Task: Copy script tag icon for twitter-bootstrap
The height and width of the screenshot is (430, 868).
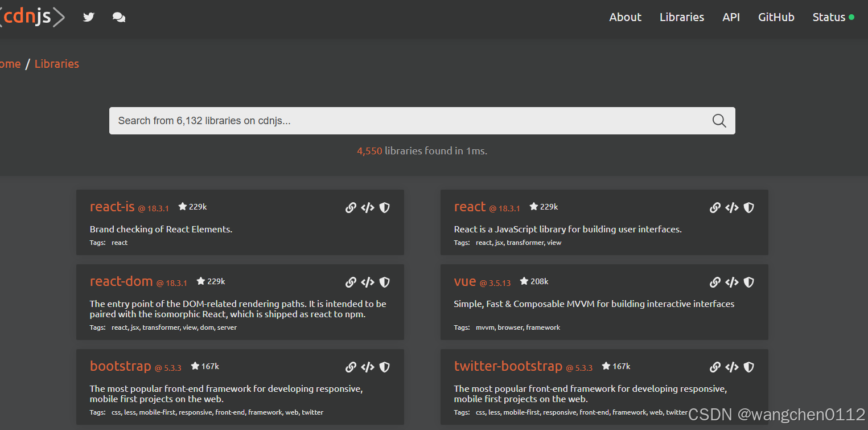Action: 732,367
